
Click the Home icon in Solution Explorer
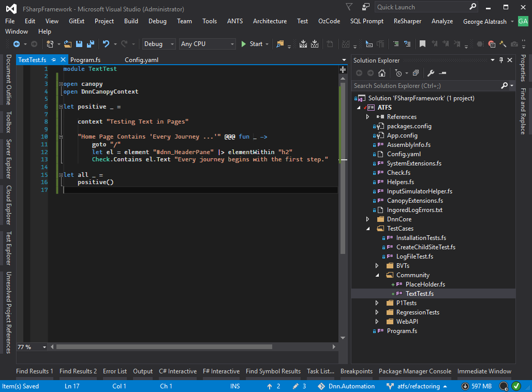pyautogui.click(x=382, y=73)
